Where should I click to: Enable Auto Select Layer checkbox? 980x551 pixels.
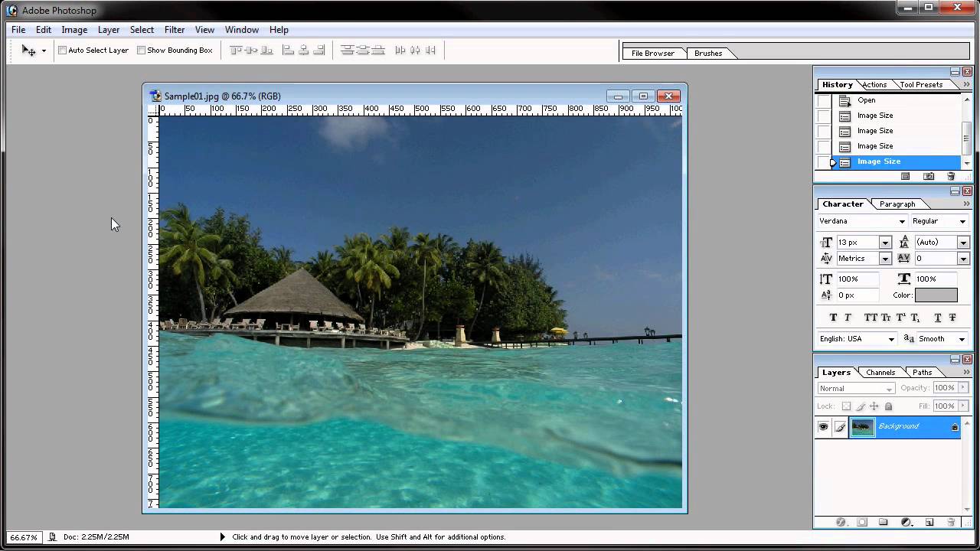tap(63, 51)
